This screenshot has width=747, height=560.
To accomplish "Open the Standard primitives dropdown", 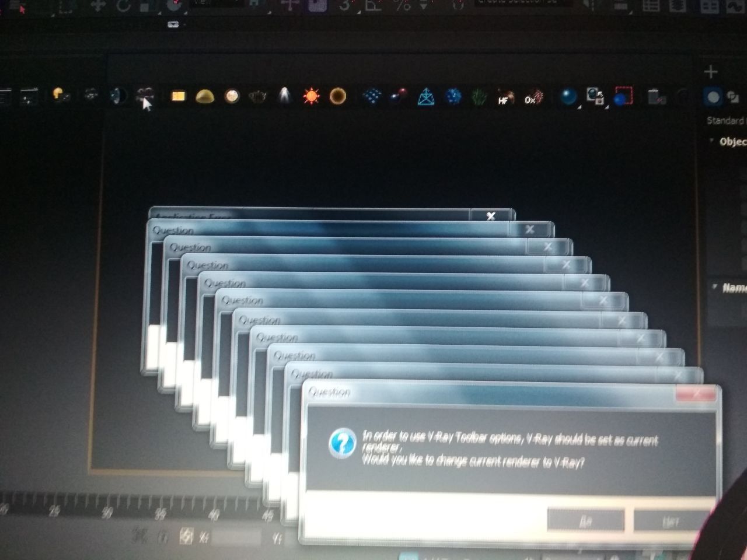I will point(726,120).
